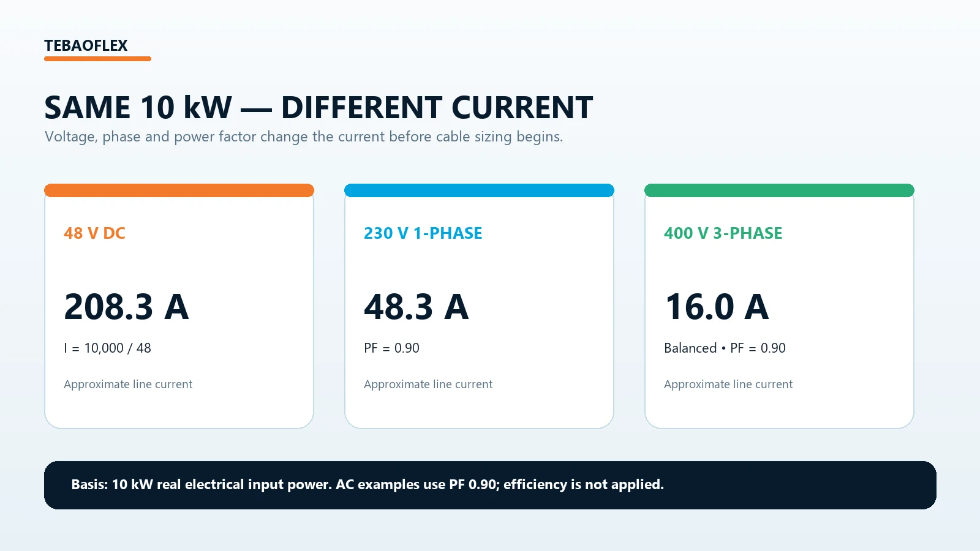Viewport: 980px width, 551px height.
Task: Select the '230 V 1-PHASE' card heading
Action: tap(423, 233)
